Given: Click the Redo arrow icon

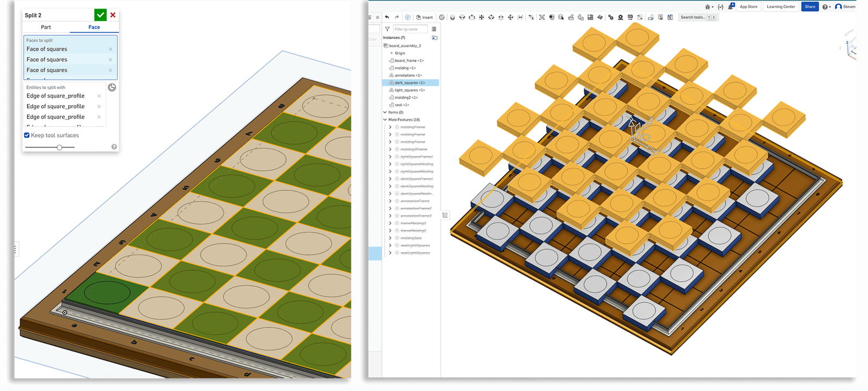Looking at the screenshot, I should point(397,17).
